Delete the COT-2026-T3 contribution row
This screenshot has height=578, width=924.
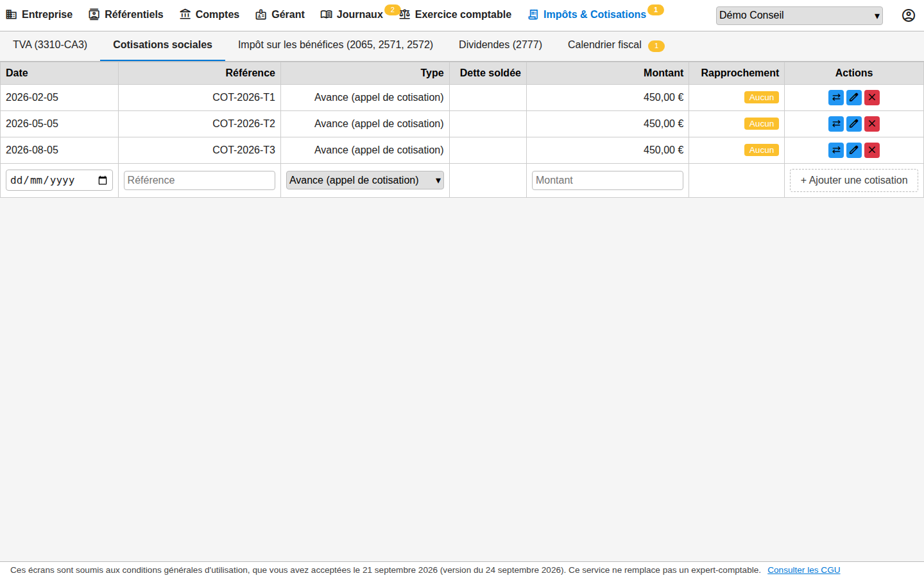[x=872, y=150]
